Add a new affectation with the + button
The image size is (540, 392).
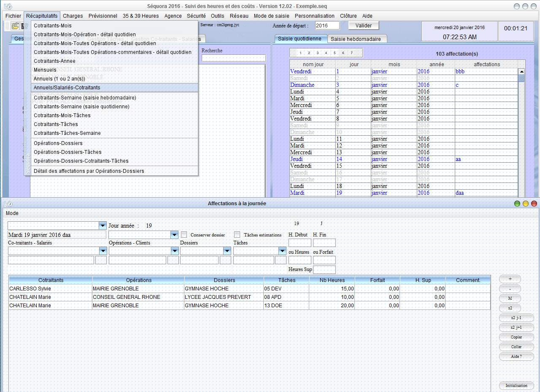510,279
